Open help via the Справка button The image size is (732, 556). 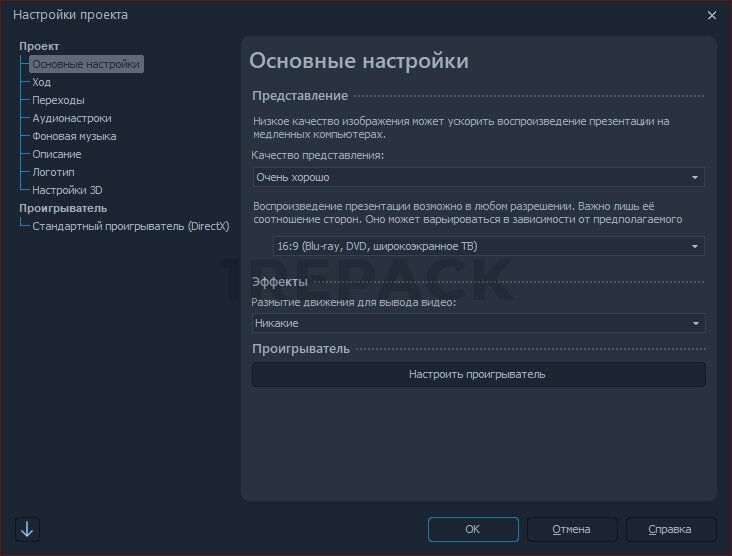point(670,529)
